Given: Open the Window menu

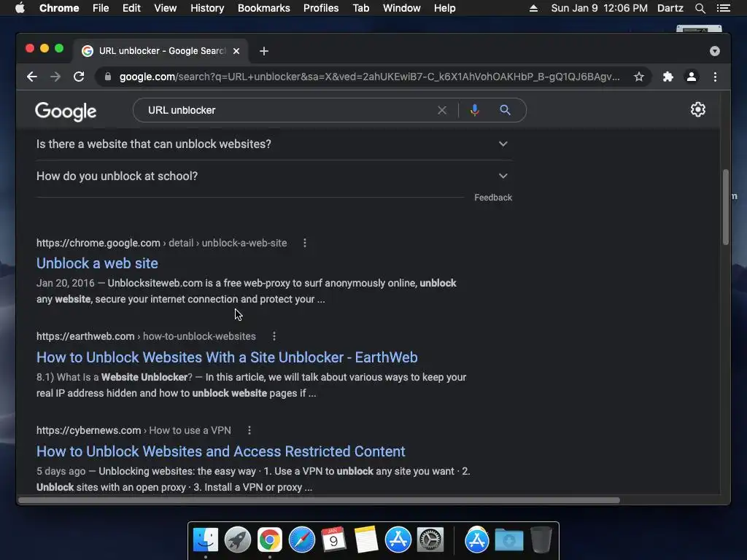Looking at the screenshot, I should pos(402,8).
